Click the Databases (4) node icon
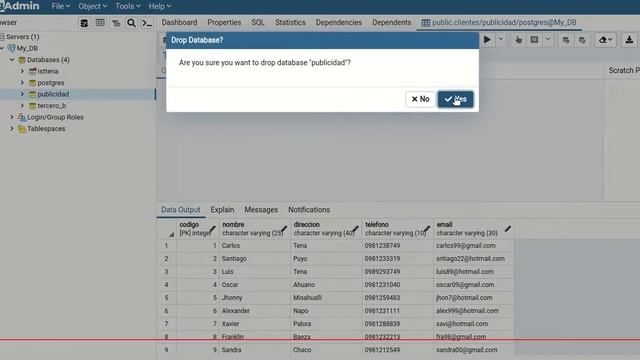640x360 pixels. (x=22, y=60)
